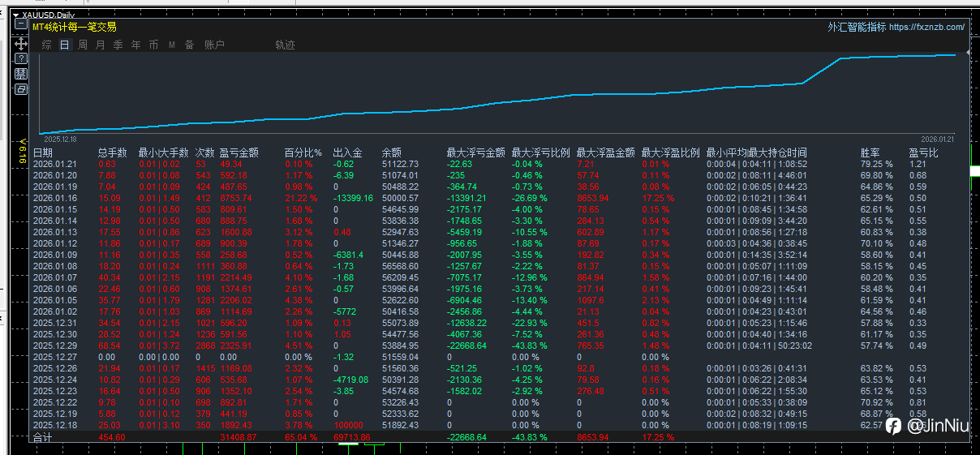
Task: Click the 2025.12.18 start date on chart axis
Action: [x=60, y=140]
